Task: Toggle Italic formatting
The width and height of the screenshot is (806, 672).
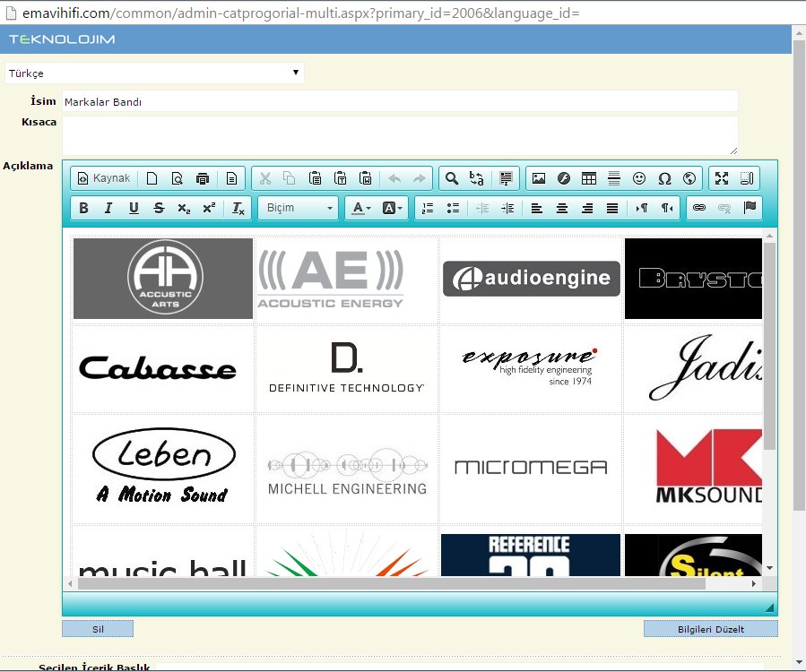Action: pyautogui.click(x=108, y=208)
